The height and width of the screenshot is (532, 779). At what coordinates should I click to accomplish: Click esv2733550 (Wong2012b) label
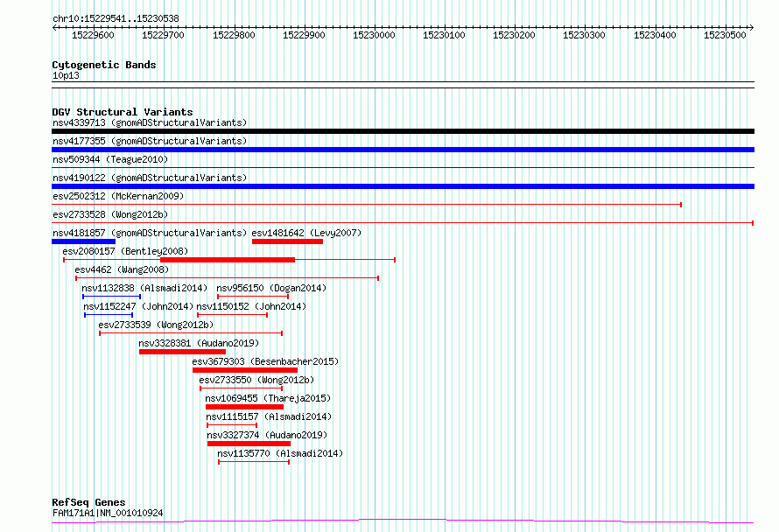point(256,380)
